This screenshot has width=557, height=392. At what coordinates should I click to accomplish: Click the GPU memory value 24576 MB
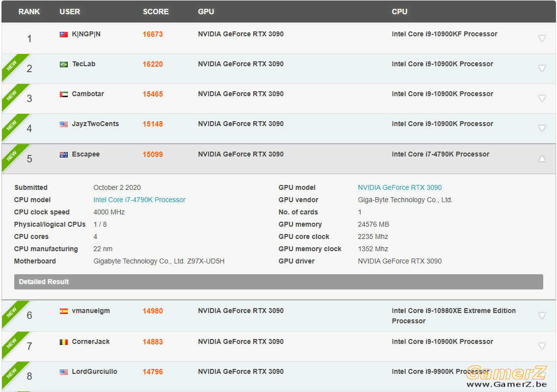[x=373, y=224]
